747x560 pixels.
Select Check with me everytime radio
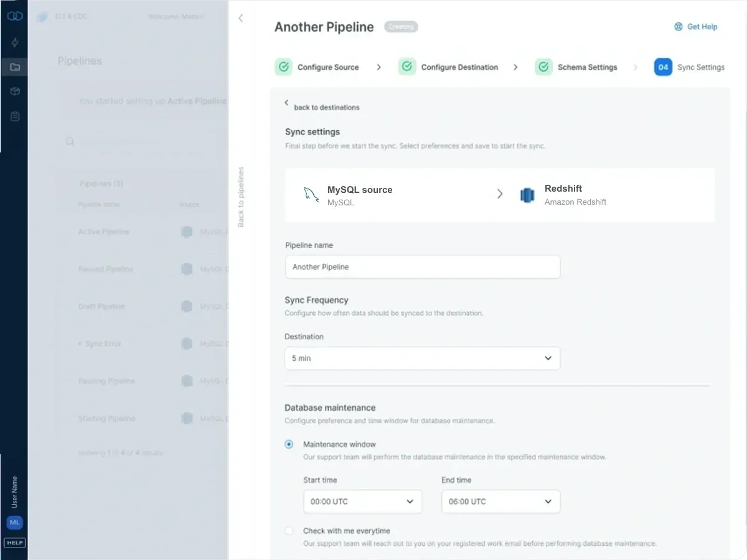[289, 531]
